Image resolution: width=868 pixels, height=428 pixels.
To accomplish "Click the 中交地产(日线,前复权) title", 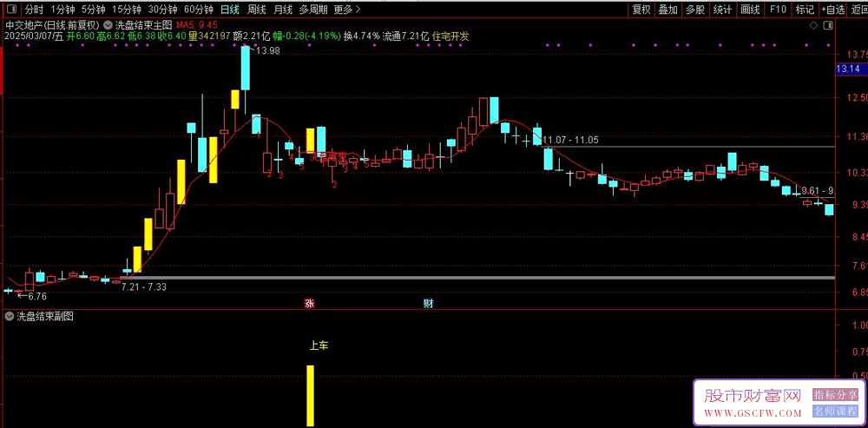I will tap(52, 25).
